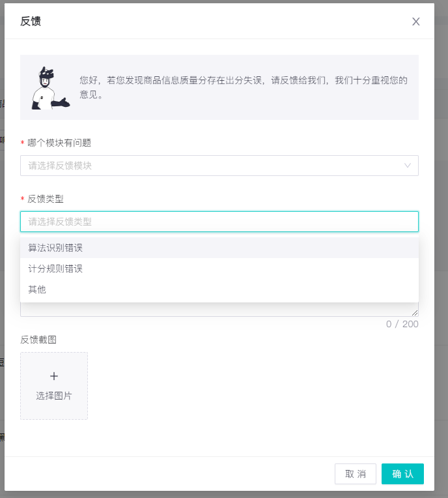Click the textarea resize handle corner

point(415,313)
